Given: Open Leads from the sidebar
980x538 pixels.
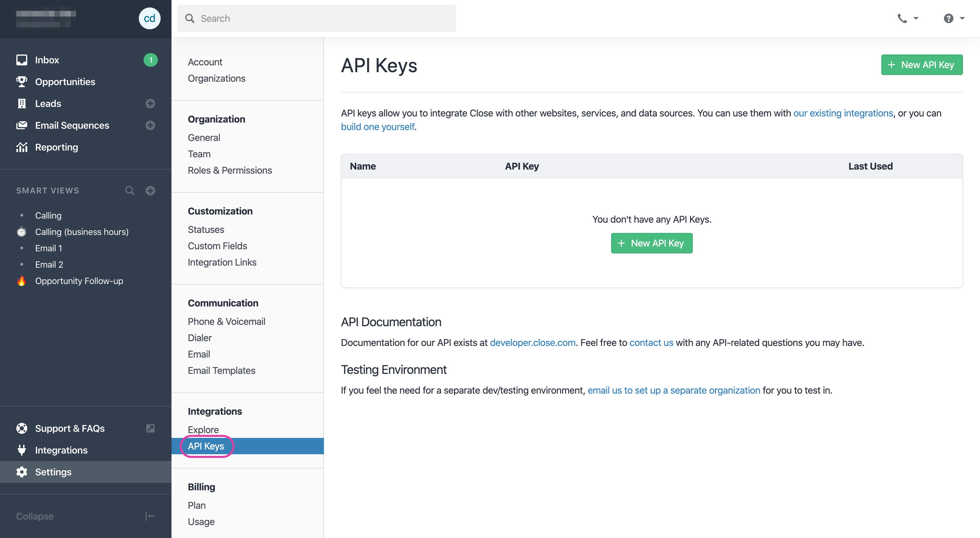Looking at the screenshot, I should 48,103.
